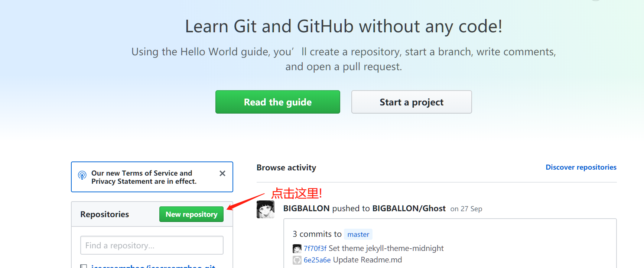644x268 pixels.
Task: Select the Browse activity heading
Action: (x=286, y=168)
